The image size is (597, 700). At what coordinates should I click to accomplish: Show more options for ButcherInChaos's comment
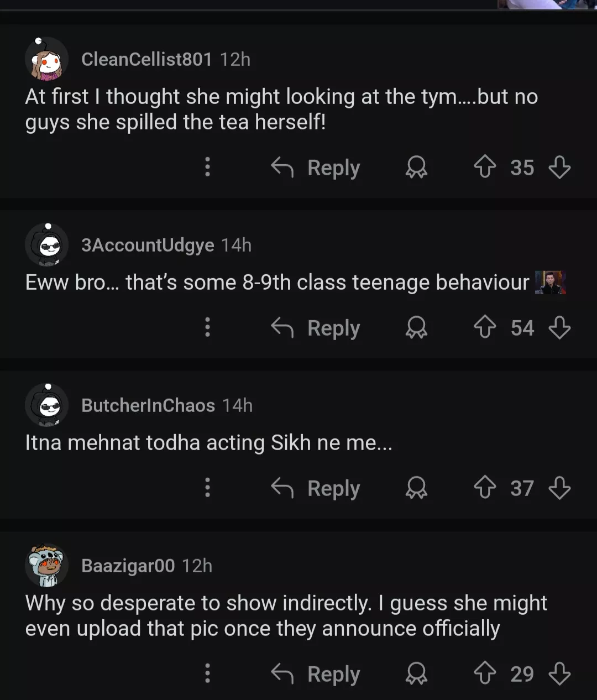coord(207,488)
